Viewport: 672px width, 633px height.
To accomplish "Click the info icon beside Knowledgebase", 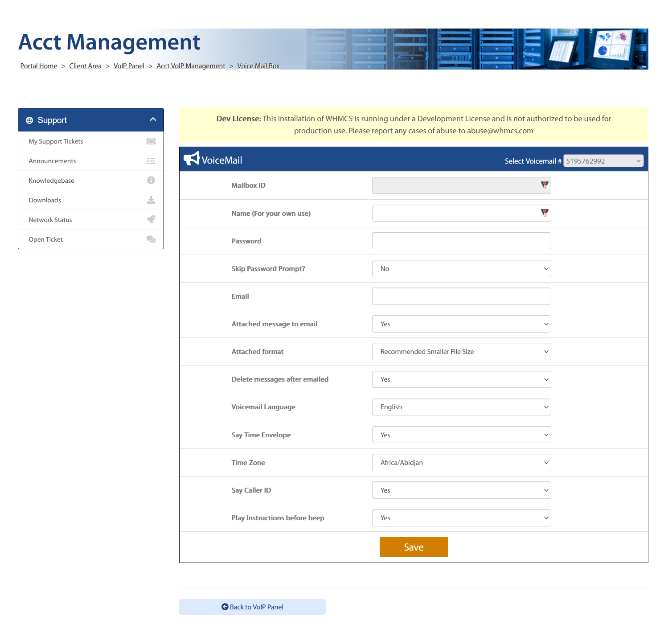I will [x=151, y=180].
